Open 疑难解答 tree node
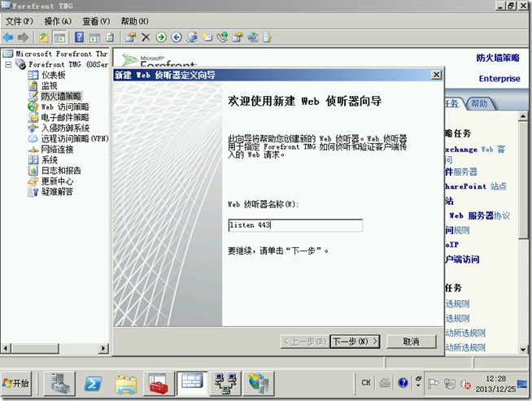532x401 pixels. 57,192
